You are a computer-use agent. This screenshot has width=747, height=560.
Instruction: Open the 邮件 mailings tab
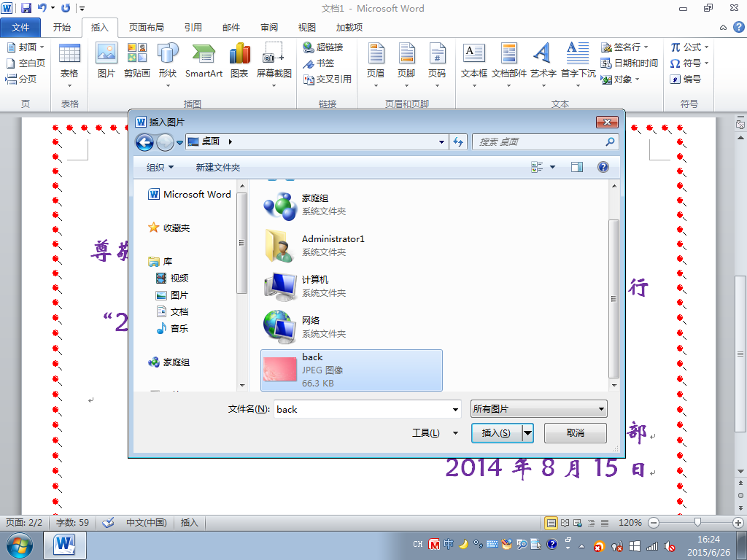pyautogui.click(x=231, y=27)
